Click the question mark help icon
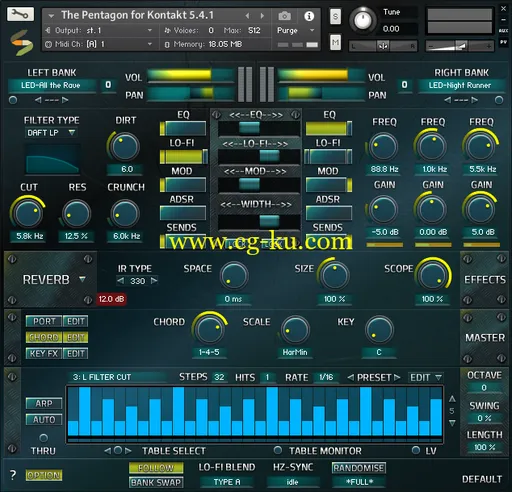Viewport: 512px width, 492px height. point(13,475)
